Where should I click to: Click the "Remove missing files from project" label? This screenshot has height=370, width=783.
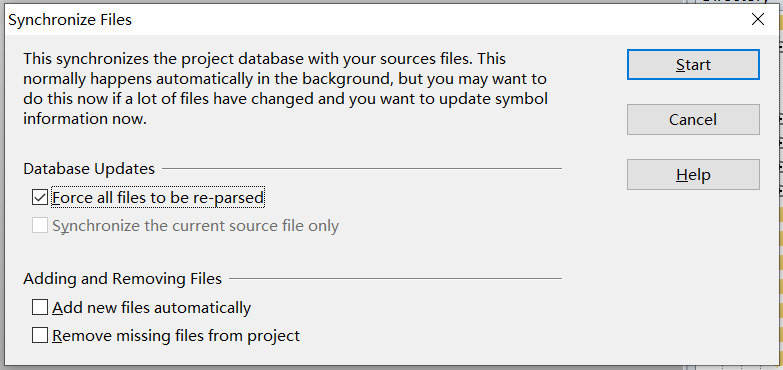[176, 335]
